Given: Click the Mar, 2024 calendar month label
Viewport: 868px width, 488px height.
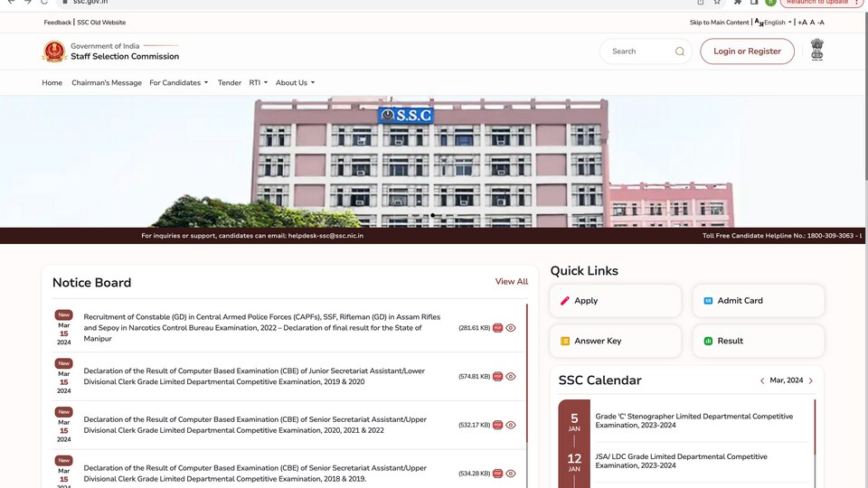Looking at the screenshot, I should point(787,380).
